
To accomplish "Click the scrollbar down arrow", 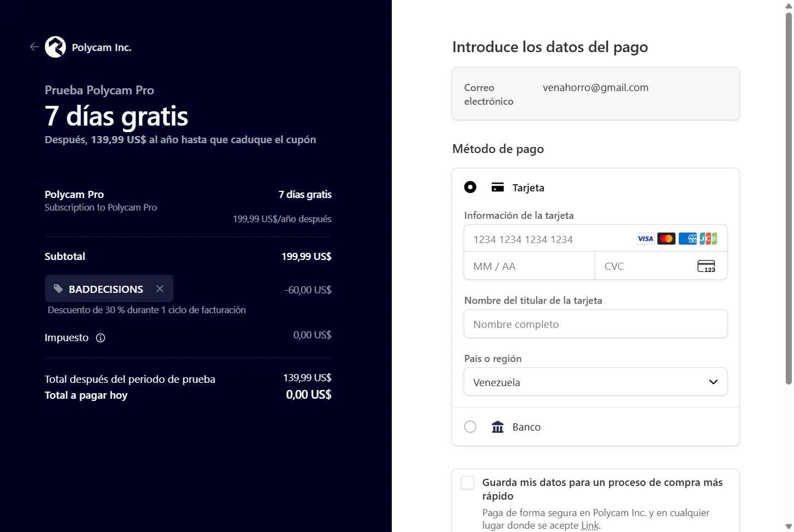I will (789, 527).
